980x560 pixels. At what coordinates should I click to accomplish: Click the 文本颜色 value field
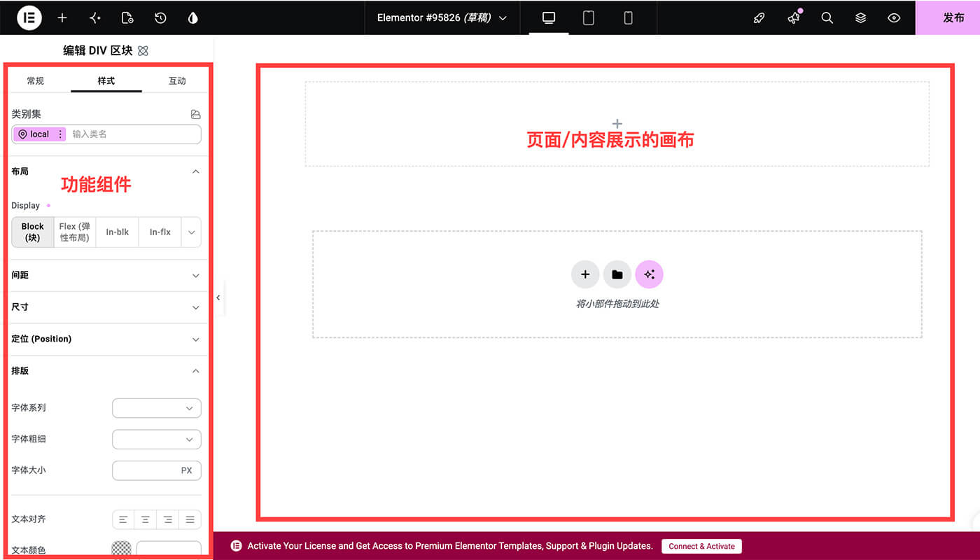tap(169, 550)
